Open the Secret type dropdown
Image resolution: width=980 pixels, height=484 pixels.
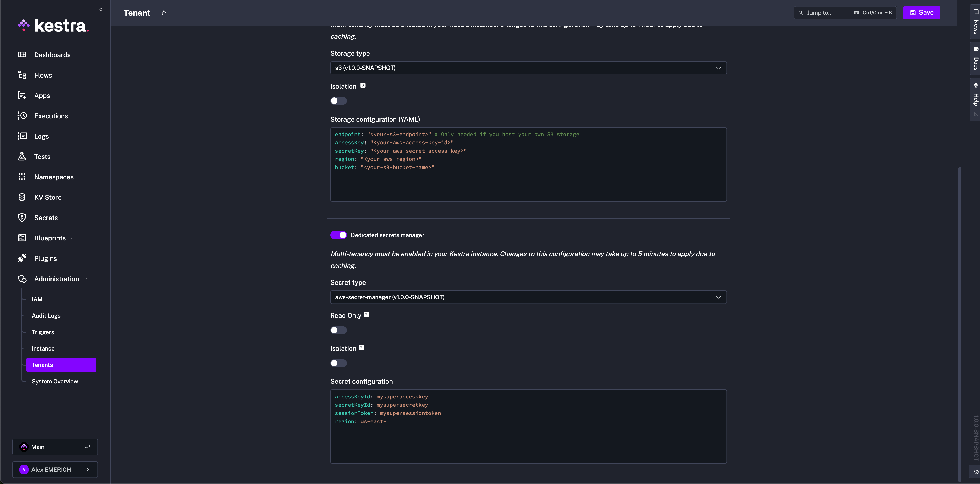point(528,297)
